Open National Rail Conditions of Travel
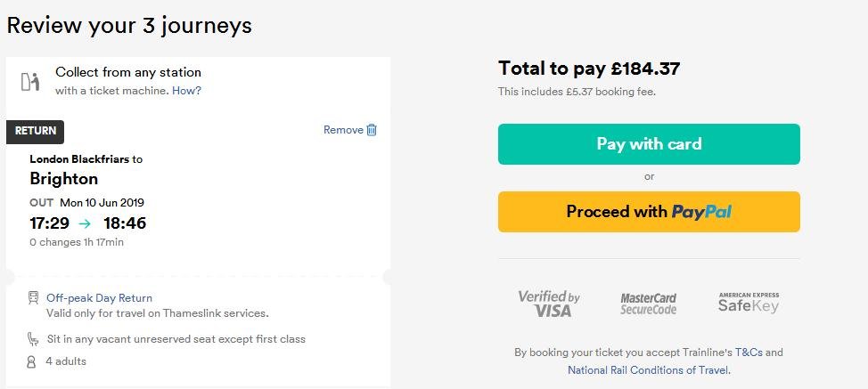Image resolution: width=868 pixels, height=389 pixels. click(648, 370)
